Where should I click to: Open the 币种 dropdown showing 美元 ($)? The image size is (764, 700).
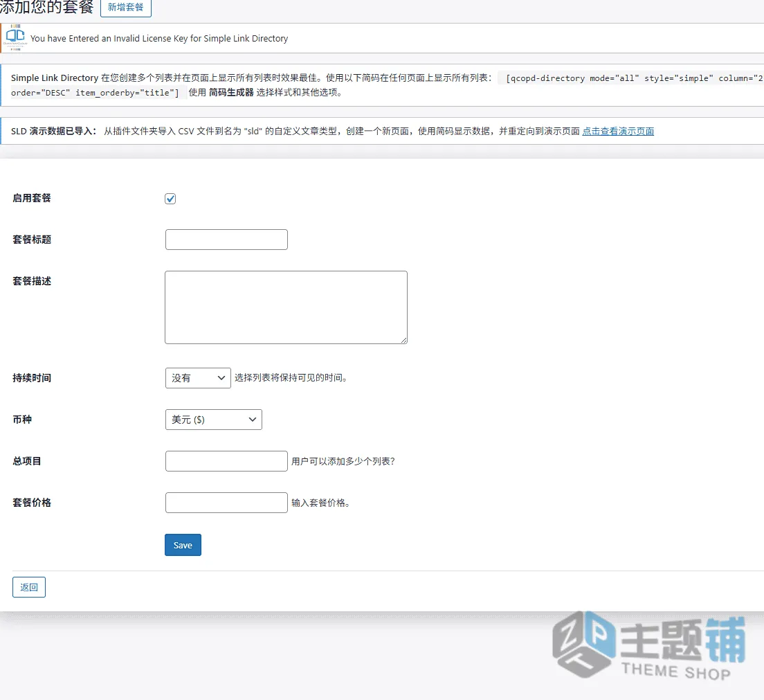click(214, 419)
